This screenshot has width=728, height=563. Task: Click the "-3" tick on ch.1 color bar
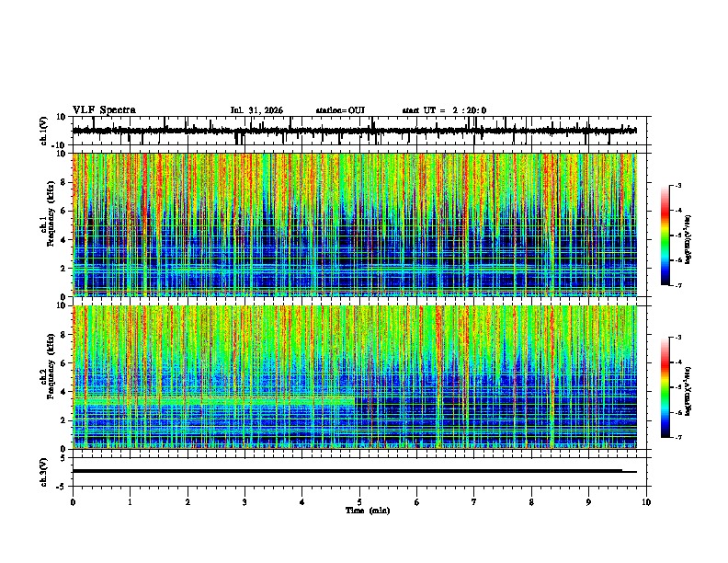point(677,185)
